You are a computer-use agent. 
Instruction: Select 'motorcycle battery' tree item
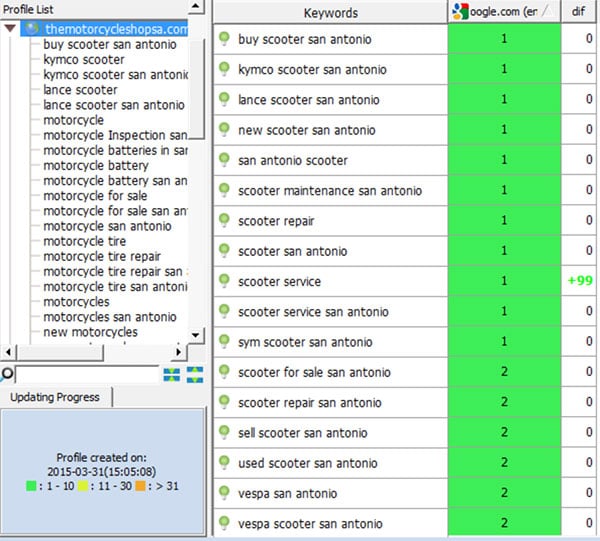[96, 165]
